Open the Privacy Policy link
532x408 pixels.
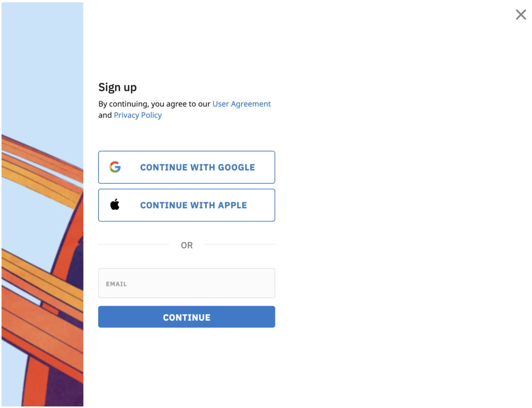pos(137,115)
